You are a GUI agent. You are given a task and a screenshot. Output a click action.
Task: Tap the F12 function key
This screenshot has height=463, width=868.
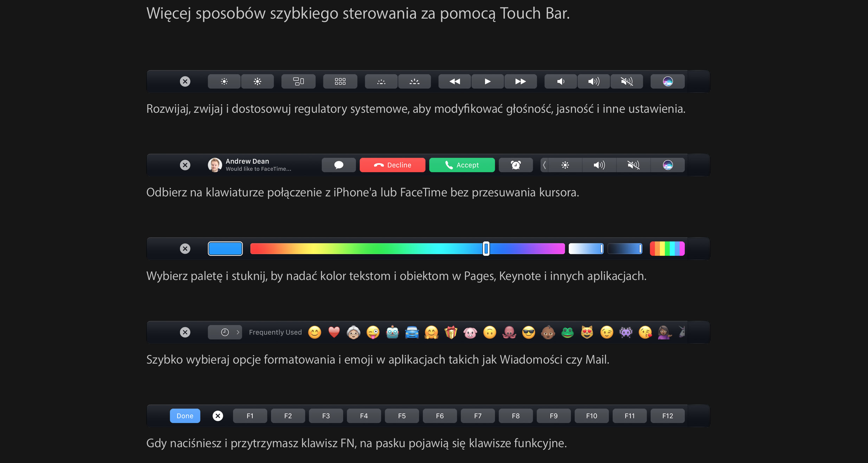tap(668, 416)
